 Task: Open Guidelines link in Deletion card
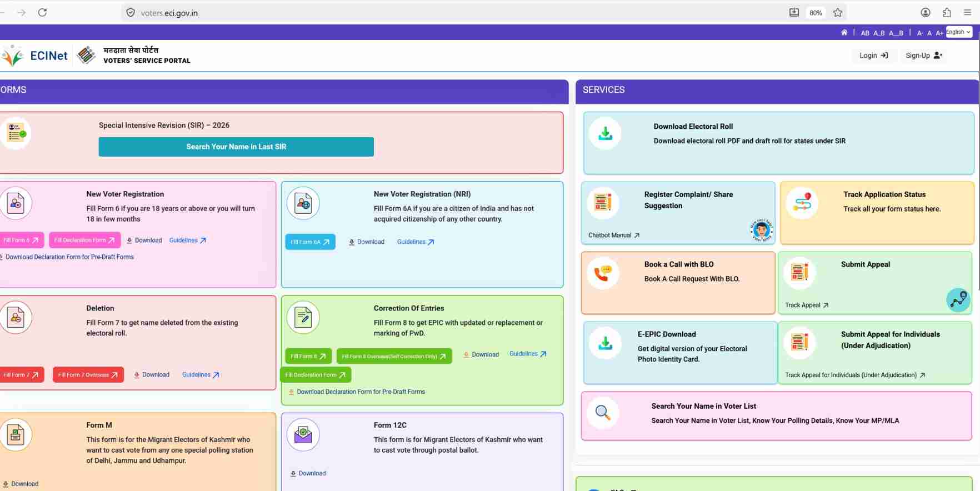point(201,375)
